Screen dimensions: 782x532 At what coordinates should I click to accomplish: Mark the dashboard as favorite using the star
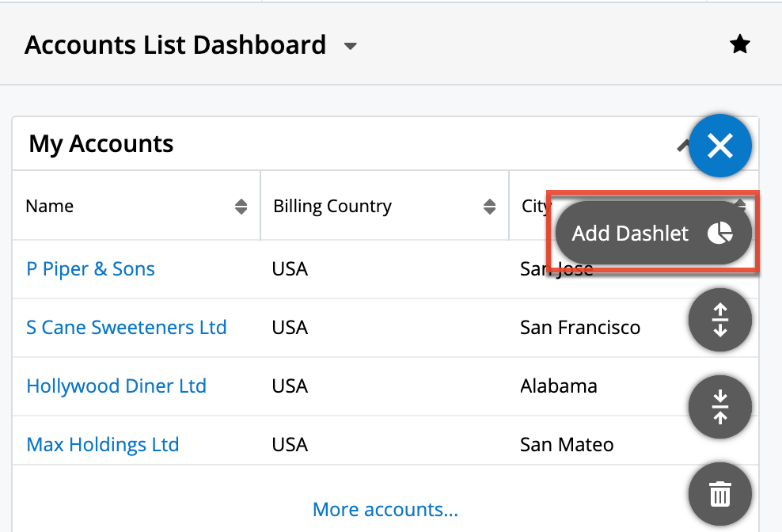[739, 44]
